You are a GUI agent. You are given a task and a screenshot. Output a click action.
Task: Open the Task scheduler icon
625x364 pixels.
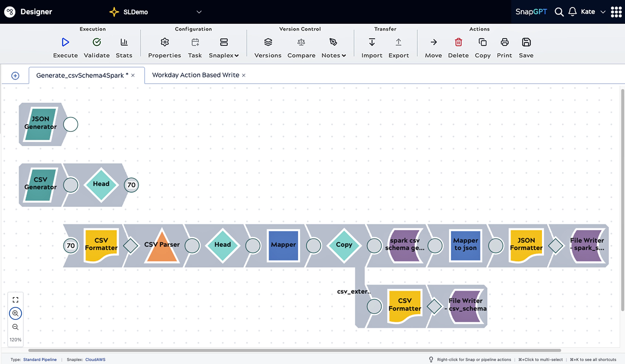click(195, 42)
